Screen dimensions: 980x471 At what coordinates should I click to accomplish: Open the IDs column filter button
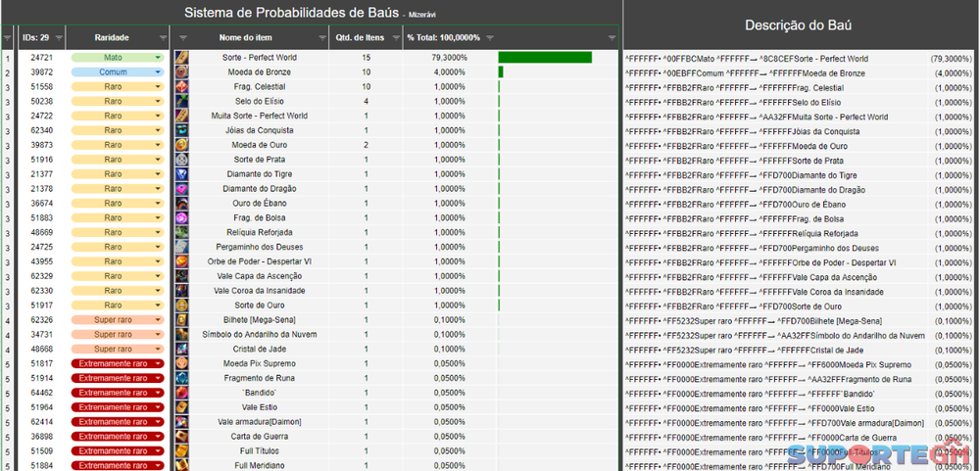pyautogui.click(x=59, y=37)
